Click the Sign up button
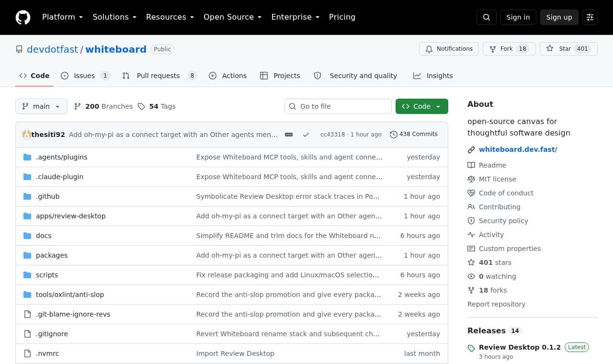 (x=559, y=17)
